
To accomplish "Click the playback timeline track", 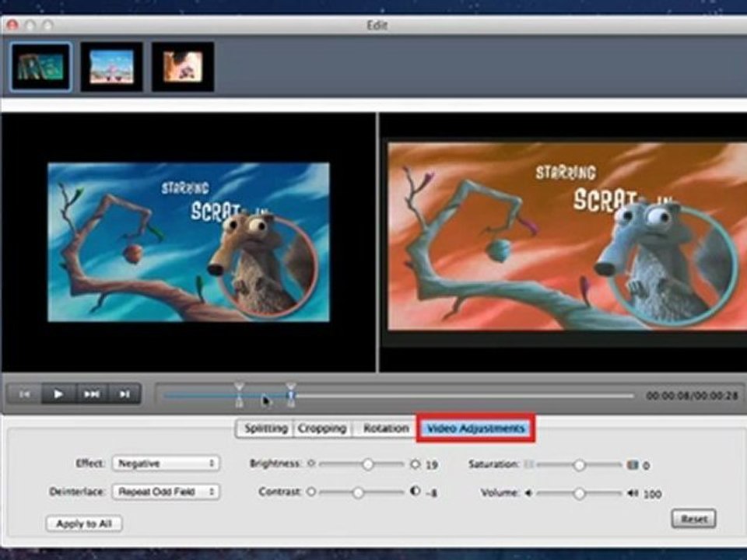I will click(x=398, y=396).
